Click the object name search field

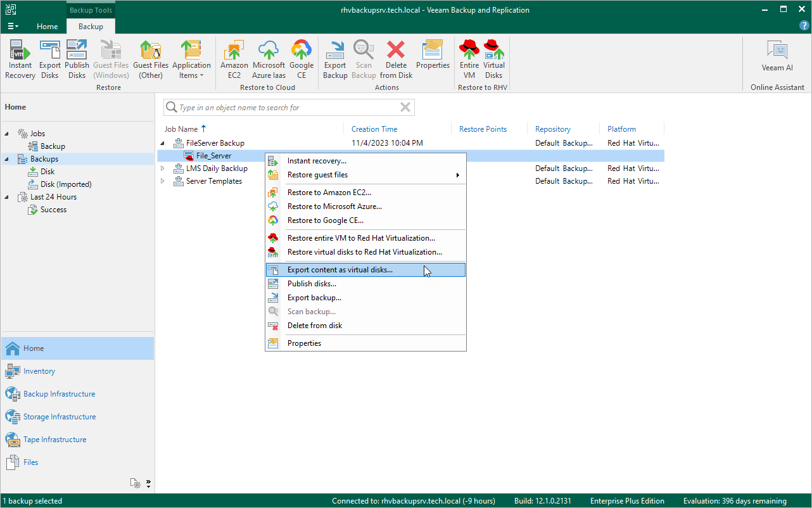coord(289,108)
